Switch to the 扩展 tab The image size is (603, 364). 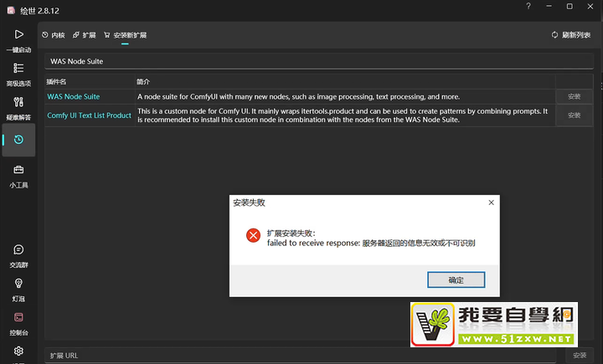coord(85,35)
